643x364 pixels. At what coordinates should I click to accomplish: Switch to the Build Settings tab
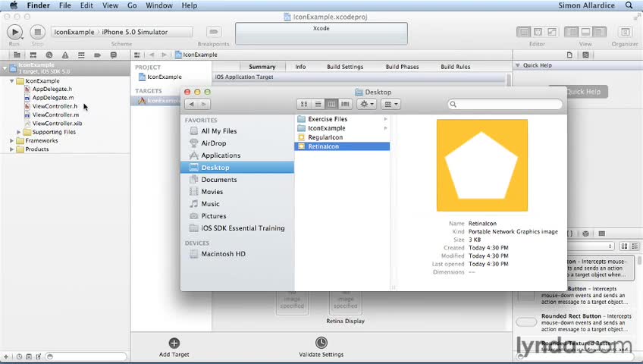point(345,67)
